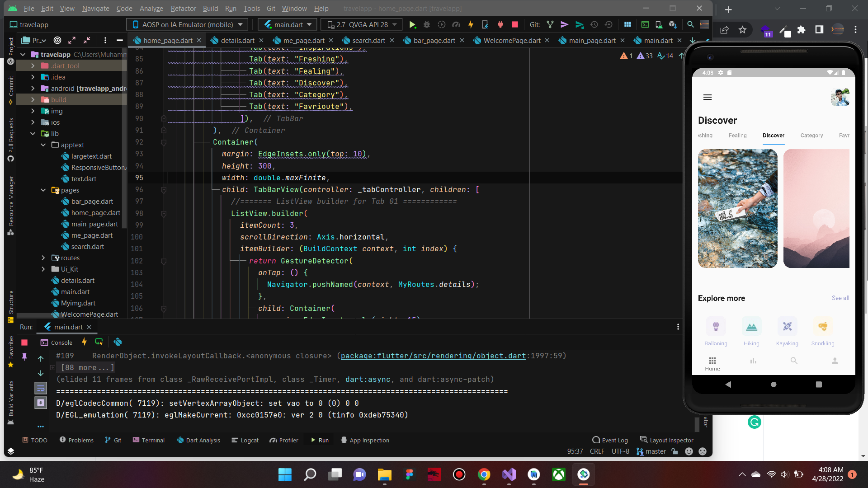Run the app with green play button
Screen dimensions: 868x488
[412, 25]
